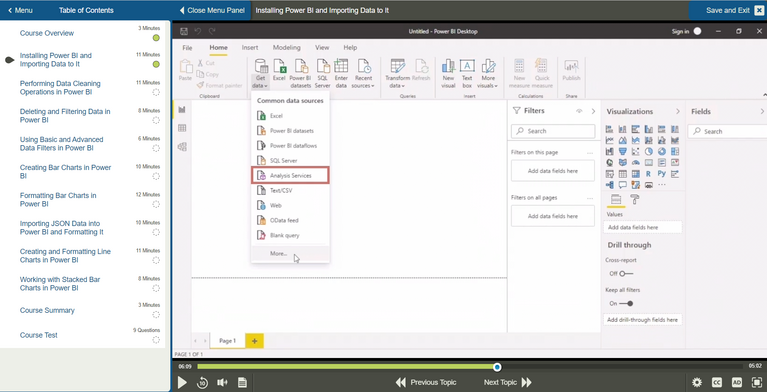Open Course Overview topic
The width and height of the screenshot is (767, 392).
[47, 33]
